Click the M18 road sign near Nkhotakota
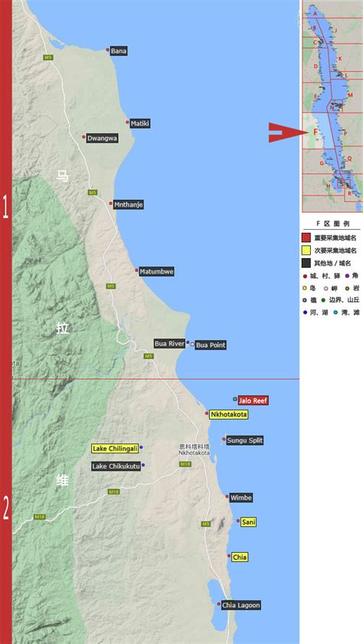 pos(185,464)
